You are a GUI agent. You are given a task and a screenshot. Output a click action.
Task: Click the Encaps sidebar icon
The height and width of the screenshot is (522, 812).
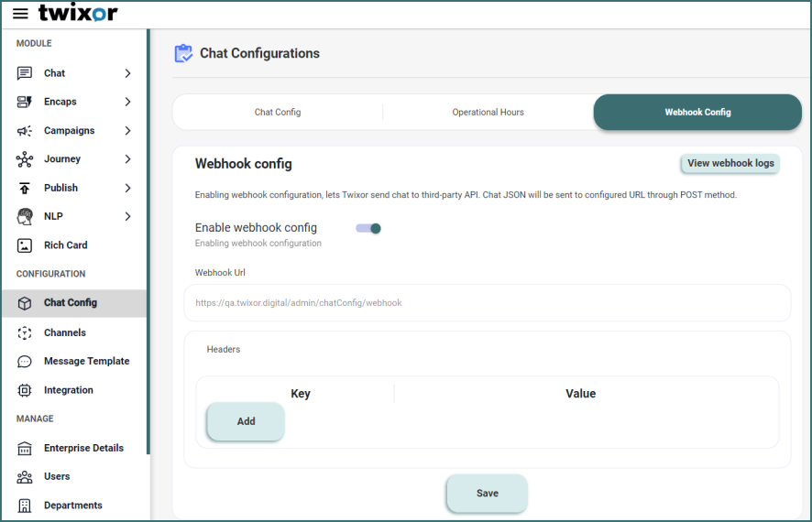click(25, 102)
